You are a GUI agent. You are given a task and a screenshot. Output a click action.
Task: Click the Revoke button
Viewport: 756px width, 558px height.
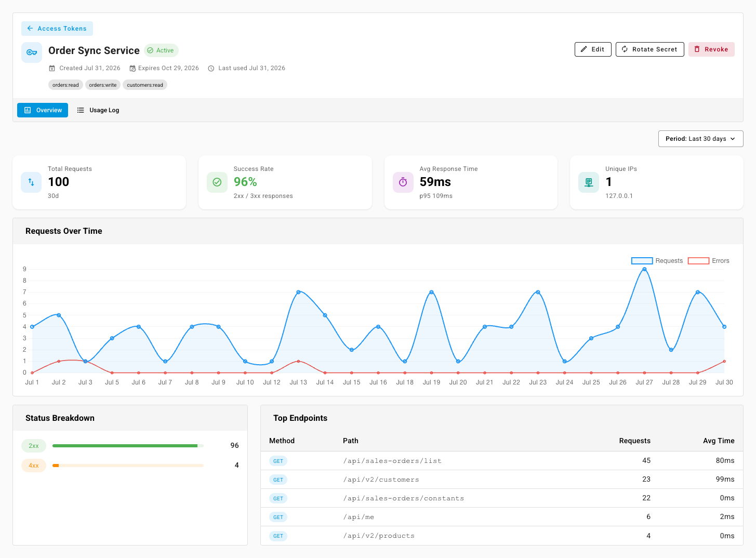pyautogui.click(x=711, y=49)
